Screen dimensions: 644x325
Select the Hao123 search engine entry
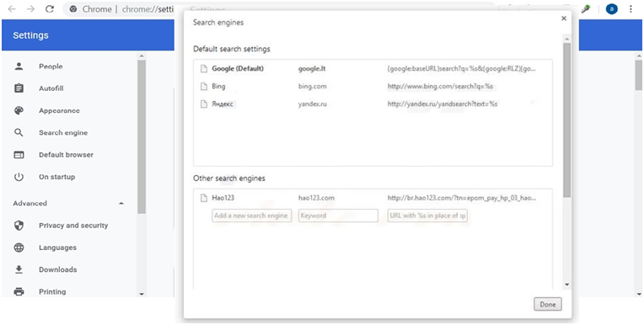click(373, 198)
